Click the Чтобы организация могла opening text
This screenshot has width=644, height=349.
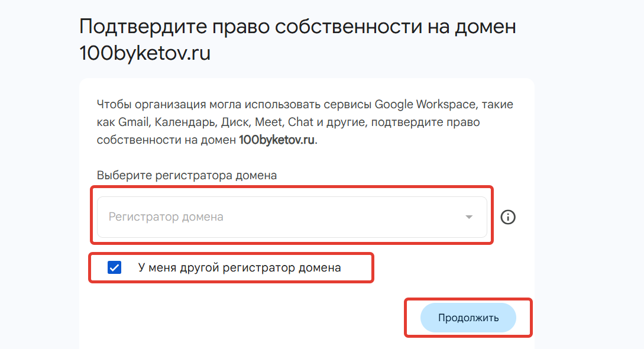tap(169, 104)
